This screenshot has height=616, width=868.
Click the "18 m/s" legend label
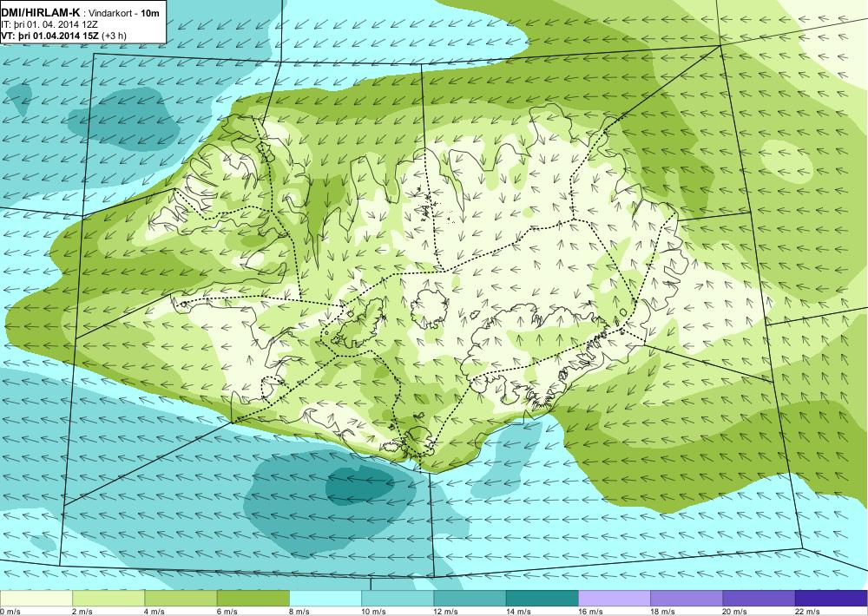point(663,612)
